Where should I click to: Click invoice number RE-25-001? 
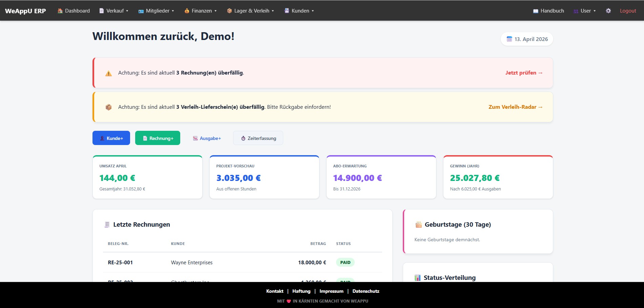[x=120, y=263]
